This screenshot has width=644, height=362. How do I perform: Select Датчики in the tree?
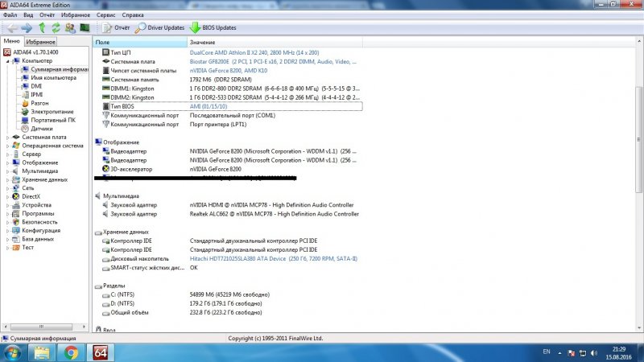[x=42, y=129]
